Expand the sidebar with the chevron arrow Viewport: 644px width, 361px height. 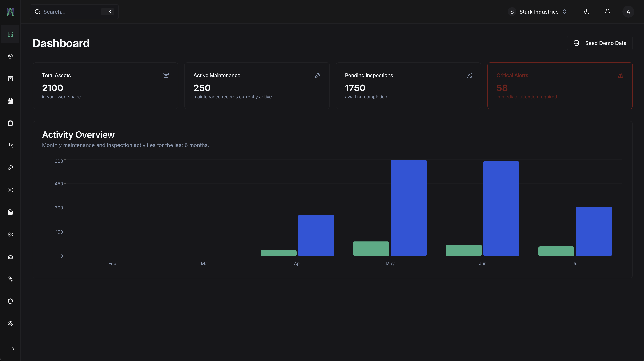point(13,349)
